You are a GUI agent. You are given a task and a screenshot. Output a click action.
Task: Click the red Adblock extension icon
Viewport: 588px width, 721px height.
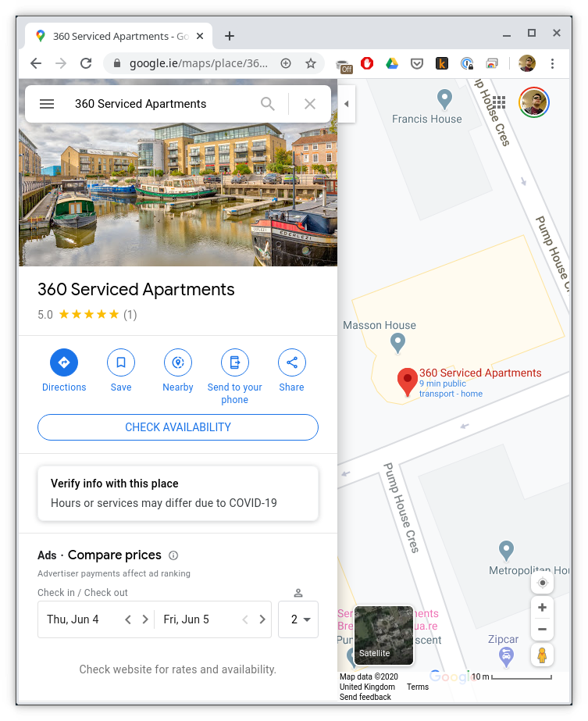point(367,63)
